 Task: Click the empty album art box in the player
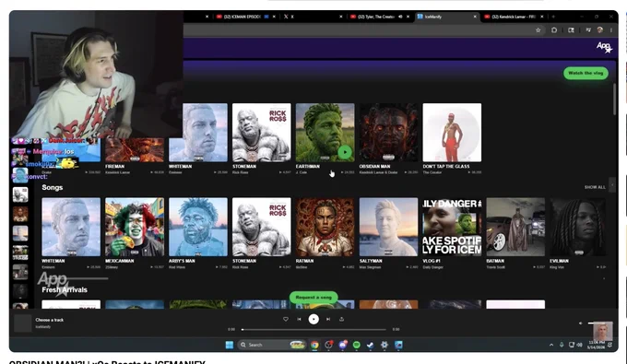23,323
